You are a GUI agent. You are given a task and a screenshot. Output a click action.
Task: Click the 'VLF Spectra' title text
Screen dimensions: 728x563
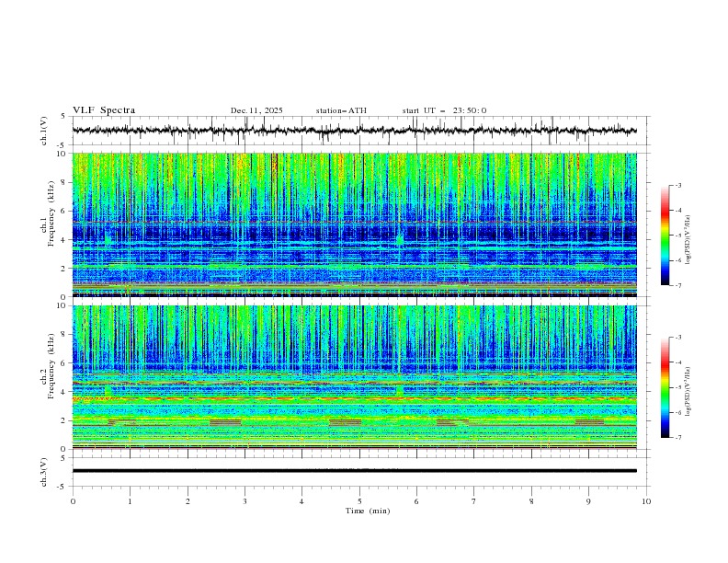(104, 110)
